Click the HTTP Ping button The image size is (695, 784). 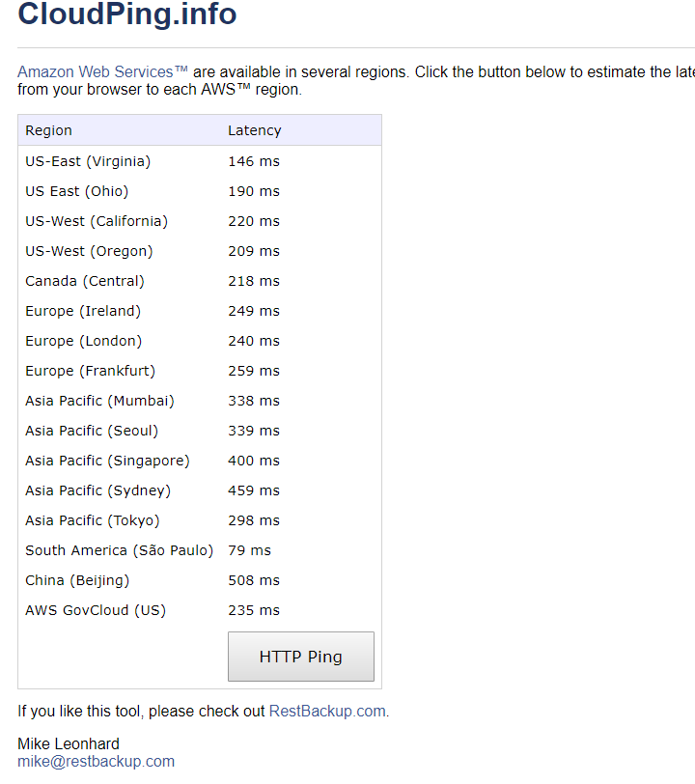click(x=300, y=657)
